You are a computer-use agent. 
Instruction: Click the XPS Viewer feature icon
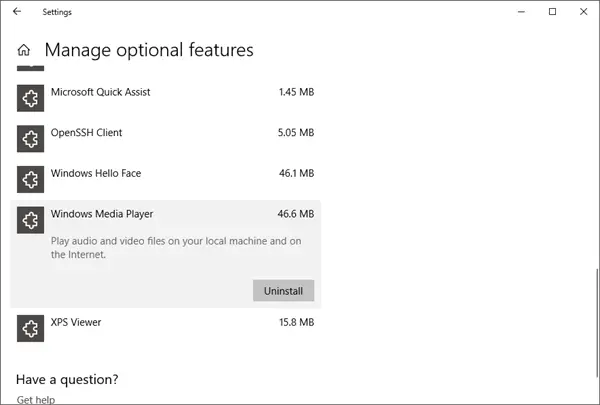[31, 328]
